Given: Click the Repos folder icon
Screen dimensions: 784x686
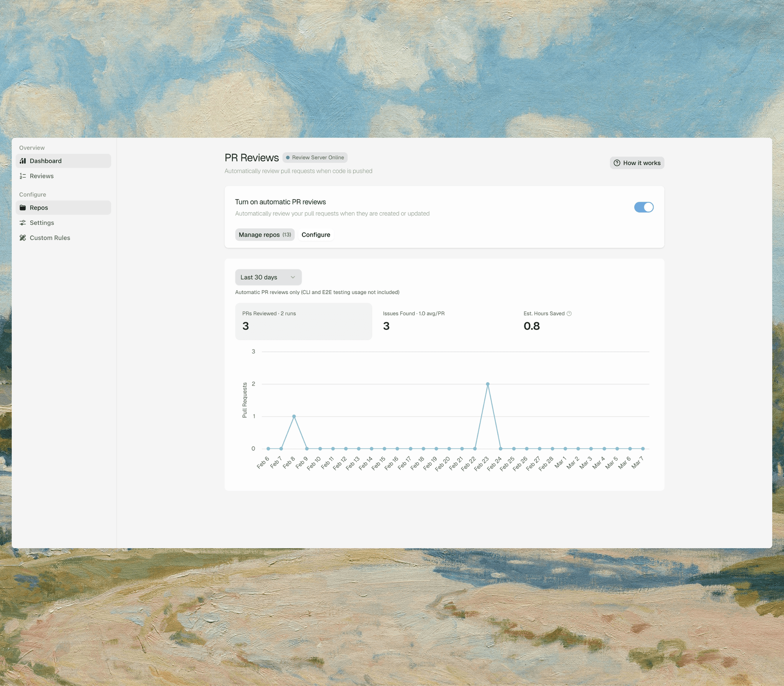Looking at the screenshot, I should tap(23, 207).
